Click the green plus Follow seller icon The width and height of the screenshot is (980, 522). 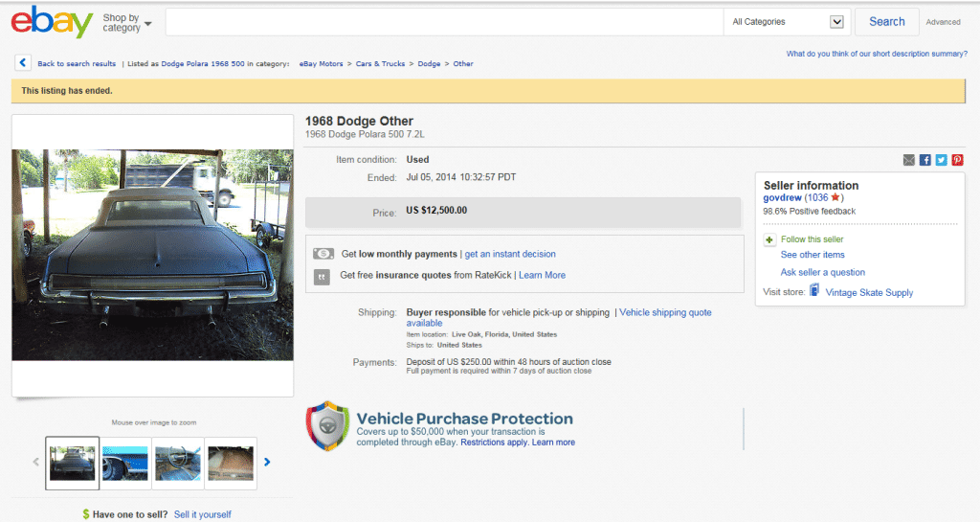coord(769,239)
